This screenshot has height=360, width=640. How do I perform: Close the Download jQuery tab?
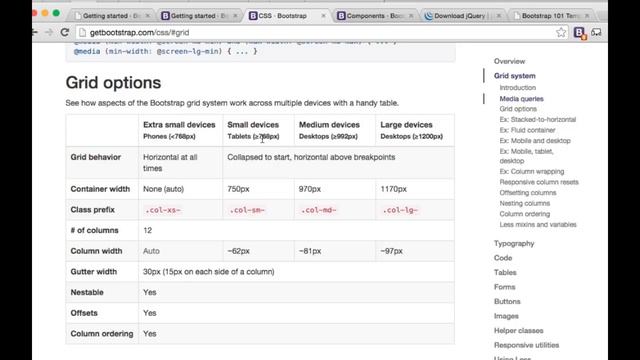[x=499, y=16]
